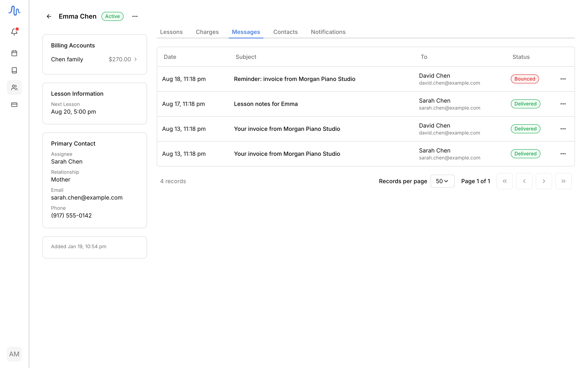Expand the Chen family billing account chevron
The height and width of the screenshot is (368, 588).
click(136, 59)
